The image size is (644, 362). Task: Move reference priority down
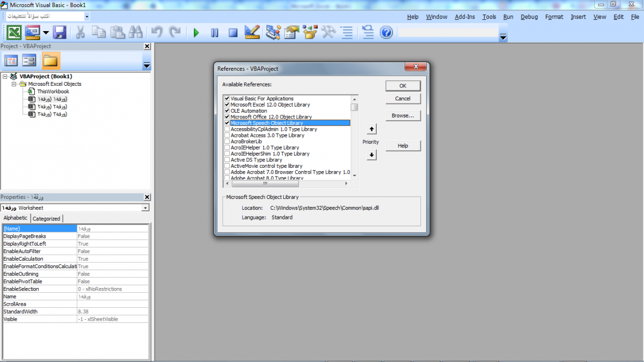[372, 155]
